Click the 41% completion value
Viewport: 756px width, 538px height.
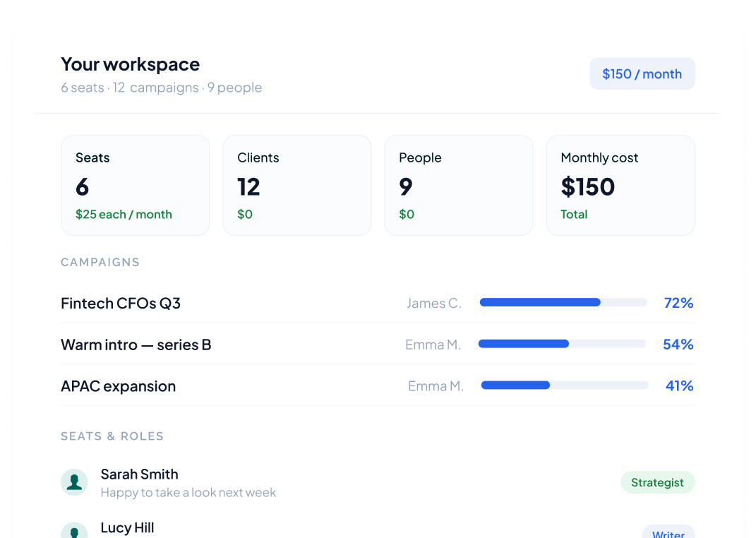click(x=680, y=385)
